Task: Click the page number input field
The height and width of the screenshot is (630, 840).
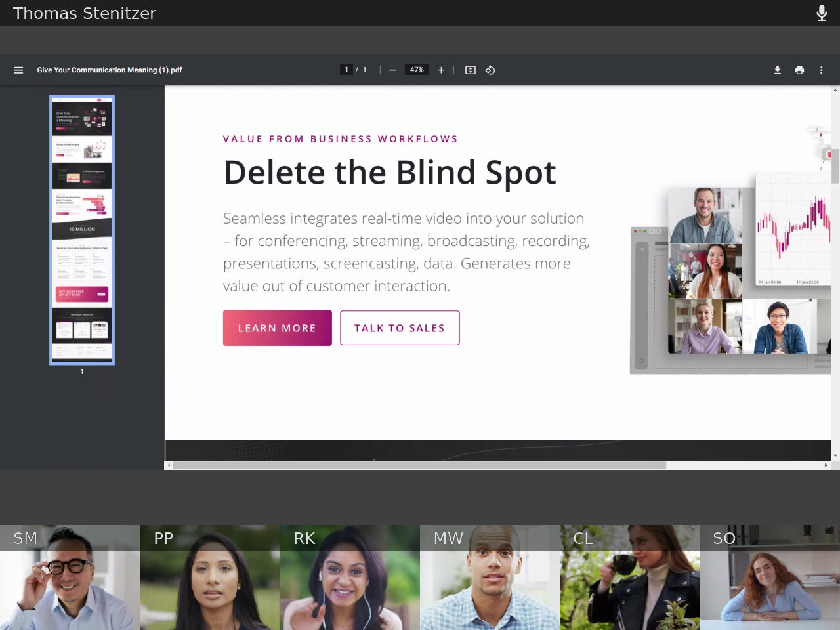Action: point(346,70)
